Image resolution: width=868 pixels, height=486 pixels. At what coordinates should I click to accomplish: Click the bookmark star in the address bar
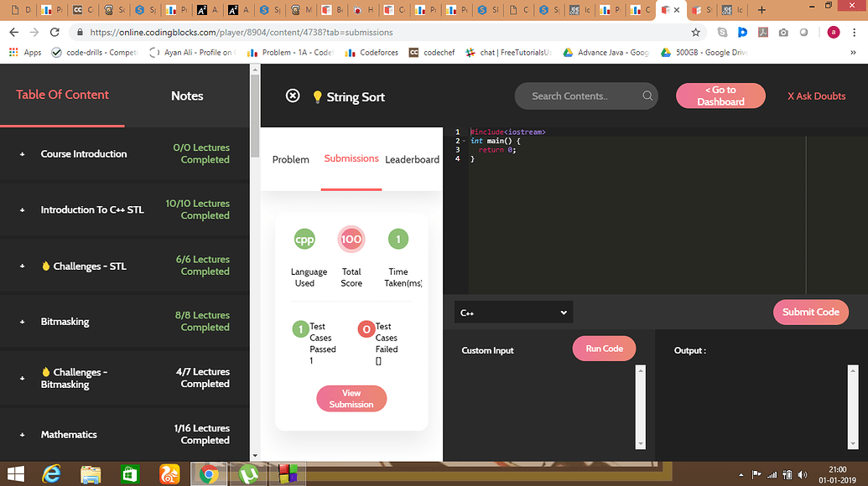click(x=696, y=32)
